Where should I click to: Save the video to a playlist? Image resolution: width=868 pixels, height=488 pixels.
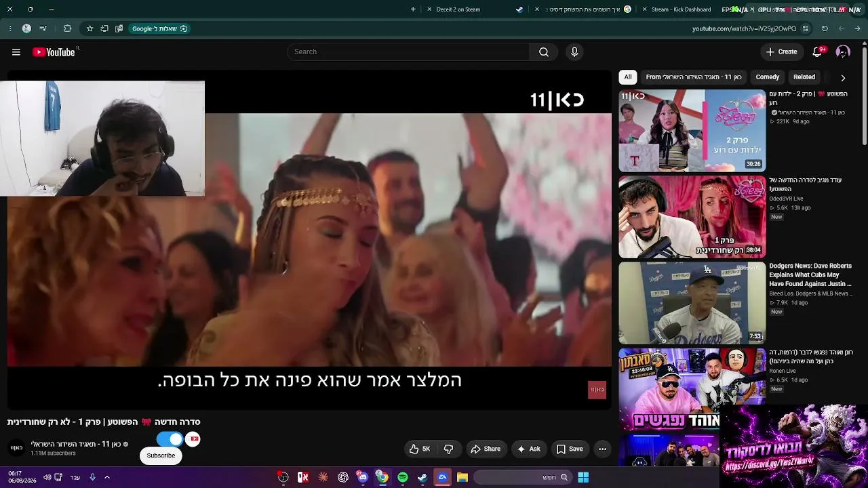click(x=570, y=449)
